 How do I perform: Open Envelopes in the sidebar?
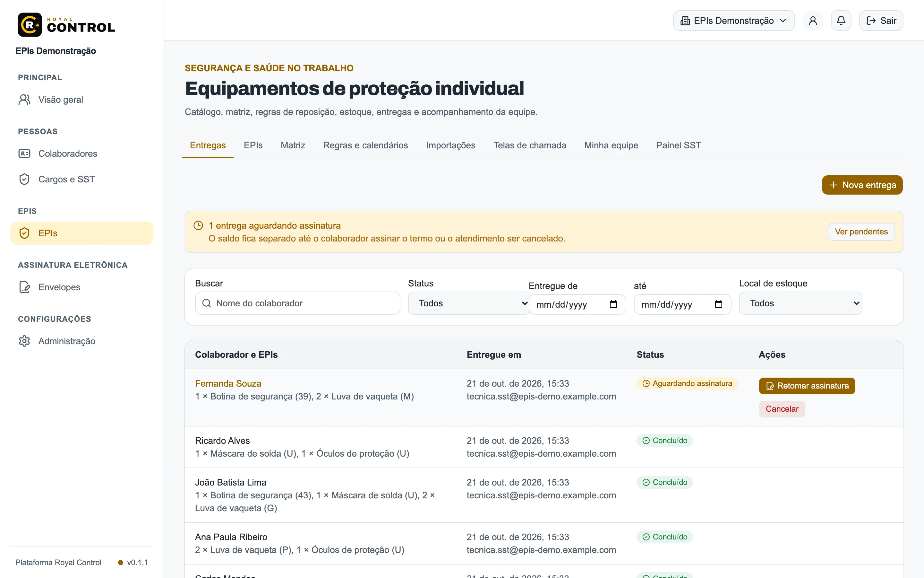click(x=82, y=287)
